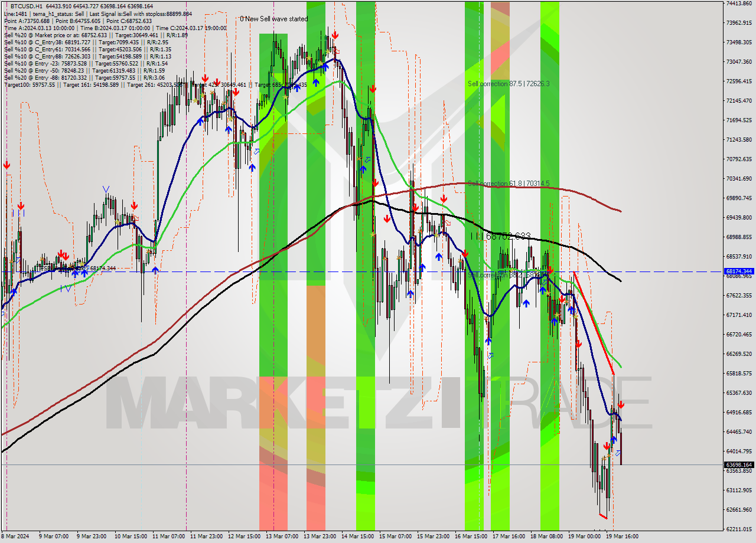Click the '19 Mar 00:00' time label
Viewport: 756px width, 543px height.
point(585,537)
